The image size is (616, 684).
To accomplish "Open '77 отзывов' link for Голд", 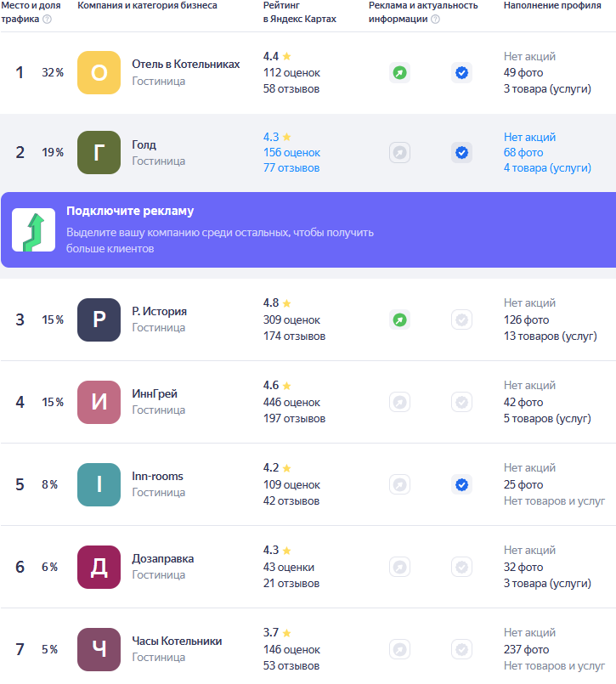I will (x=291, y=168).
